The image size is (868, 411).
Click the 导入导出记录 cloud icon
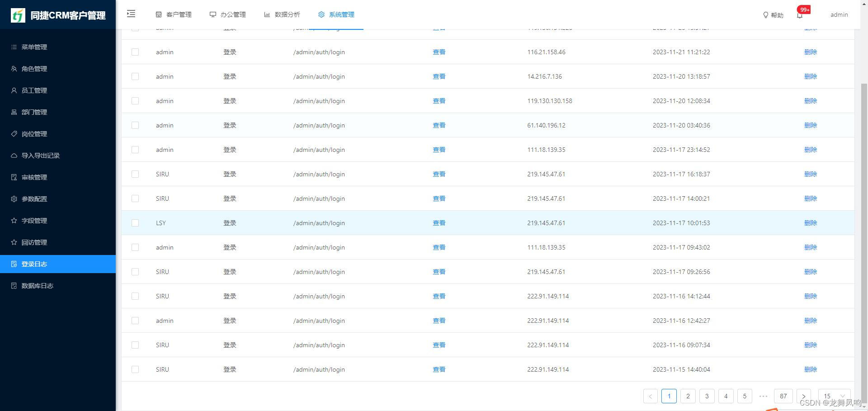click(x=14, y=156)
